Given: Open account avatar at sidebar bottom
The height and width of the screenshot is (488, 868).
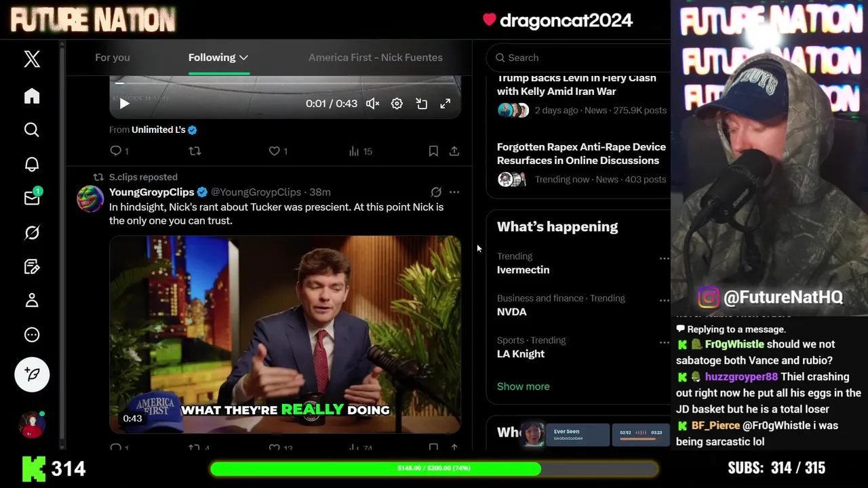Looking at the screenshot, I should (32, 425).
